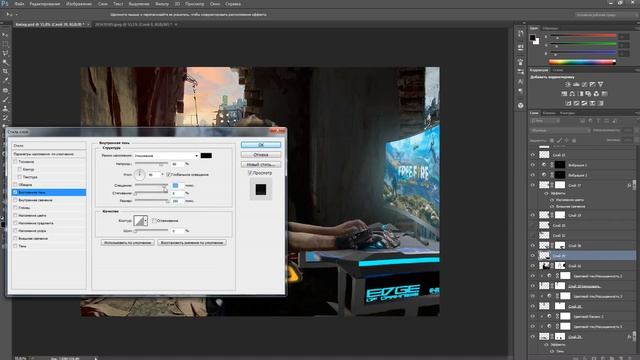Add a Color Balance adjustment layer

click(x=572, y=93)
